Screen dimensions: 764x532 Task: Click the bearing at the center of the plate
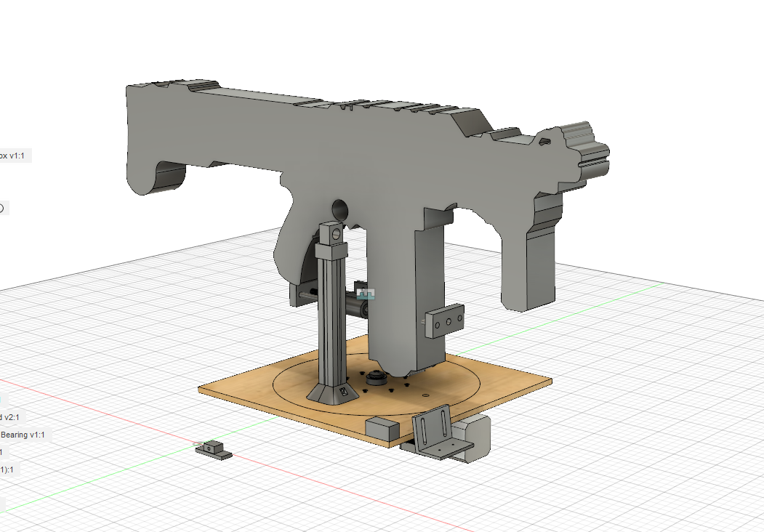pos(374,377)
